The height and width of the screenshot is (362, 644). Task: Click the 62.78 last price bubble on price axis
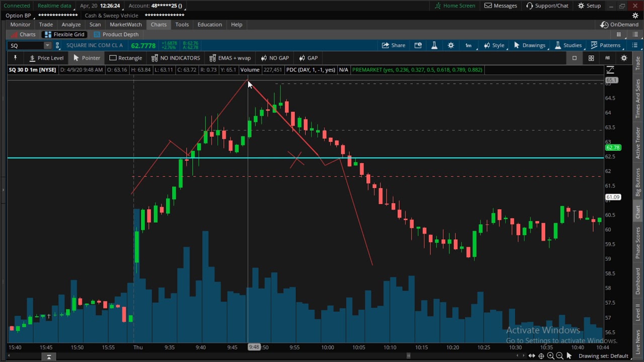coord(613,148)
